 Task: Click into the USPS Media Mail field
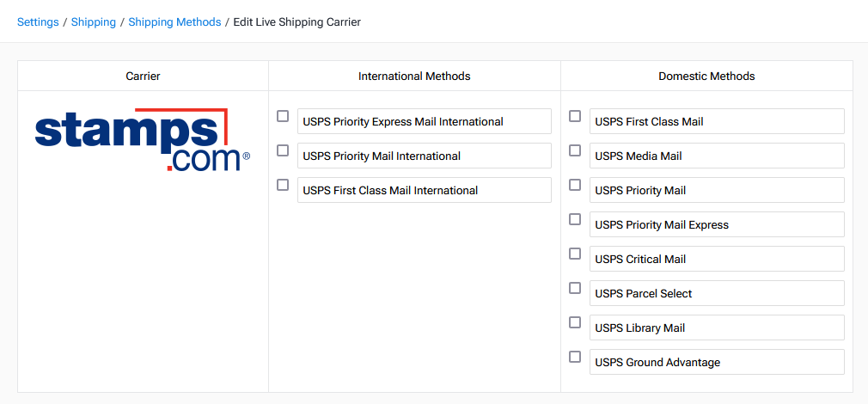[x=716, y=156]
